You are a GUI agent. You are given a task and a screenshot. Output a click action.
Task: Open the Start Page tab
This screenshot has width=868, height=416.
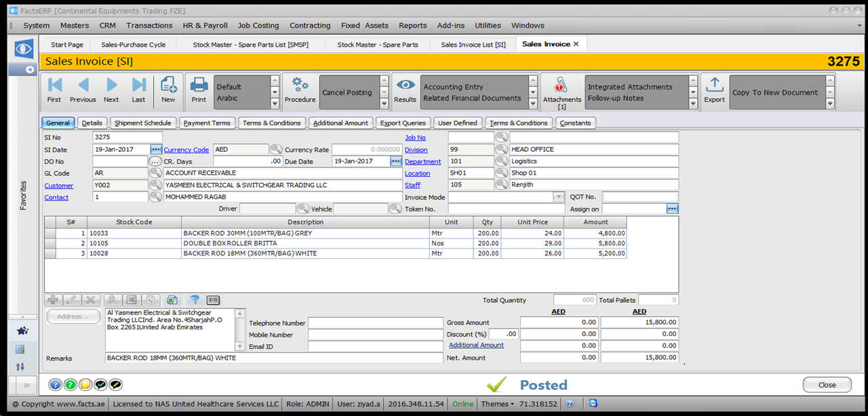67,44
